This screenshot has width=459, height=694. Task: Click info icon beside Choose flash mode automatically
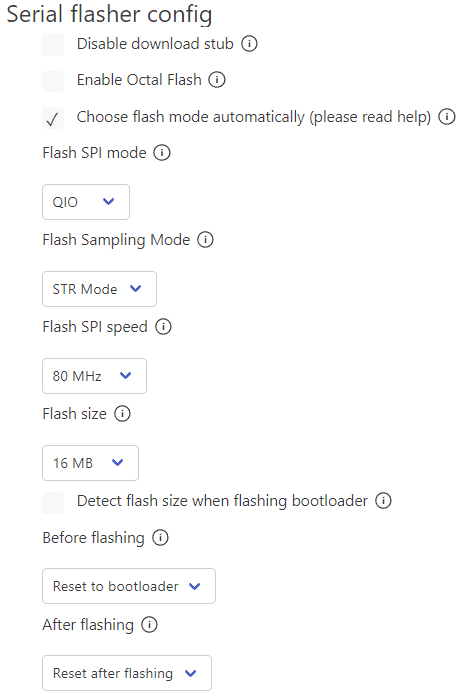click(x=447, y=117)
